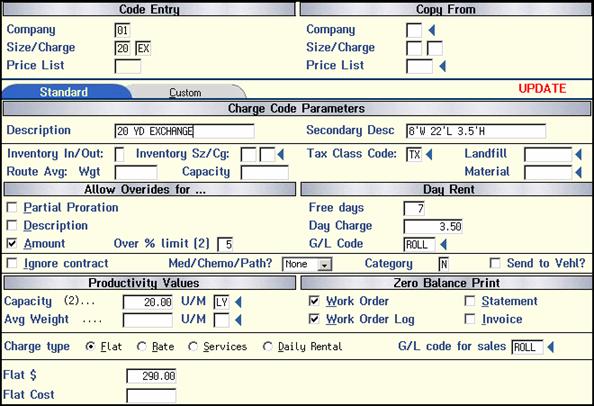594x406 pixels.
Task: Check the Send to Vehl? checkbox
Action: point(495,263)
